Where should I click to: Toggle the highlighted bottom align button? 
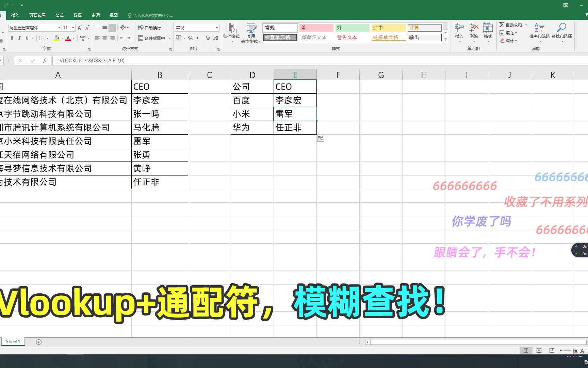point(112,28)
